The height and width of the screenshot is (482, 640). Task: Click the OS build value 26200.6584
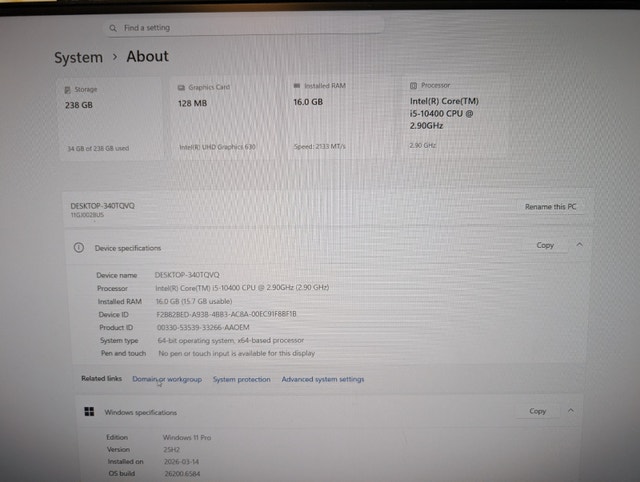(182, 473)
